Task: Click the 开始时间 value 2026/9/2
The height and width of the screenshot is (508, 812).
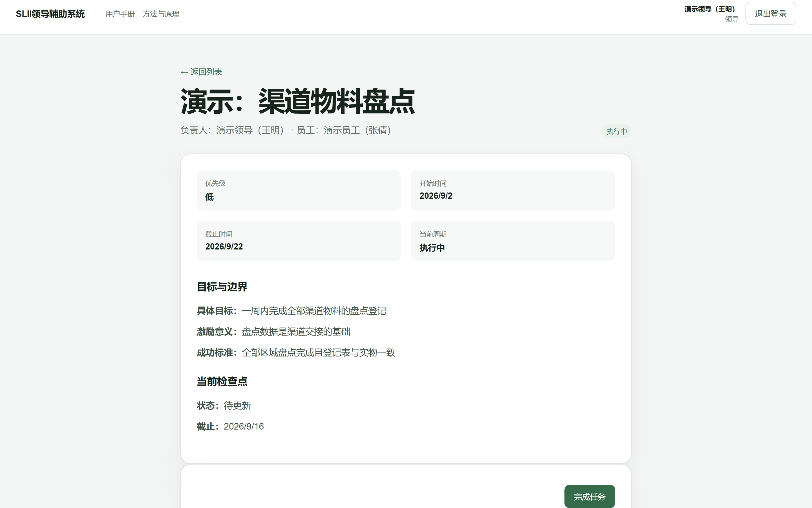Action: coord(436,196)
